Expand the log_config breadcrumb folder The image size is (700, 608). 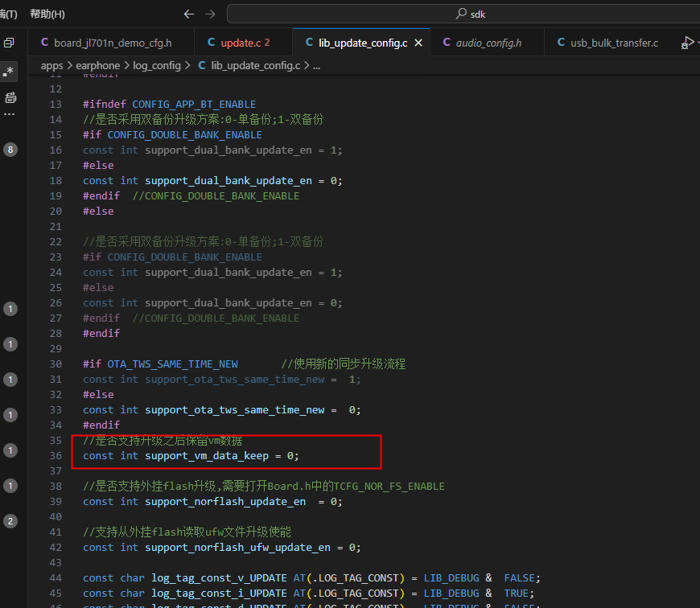(x=157, y=66)
